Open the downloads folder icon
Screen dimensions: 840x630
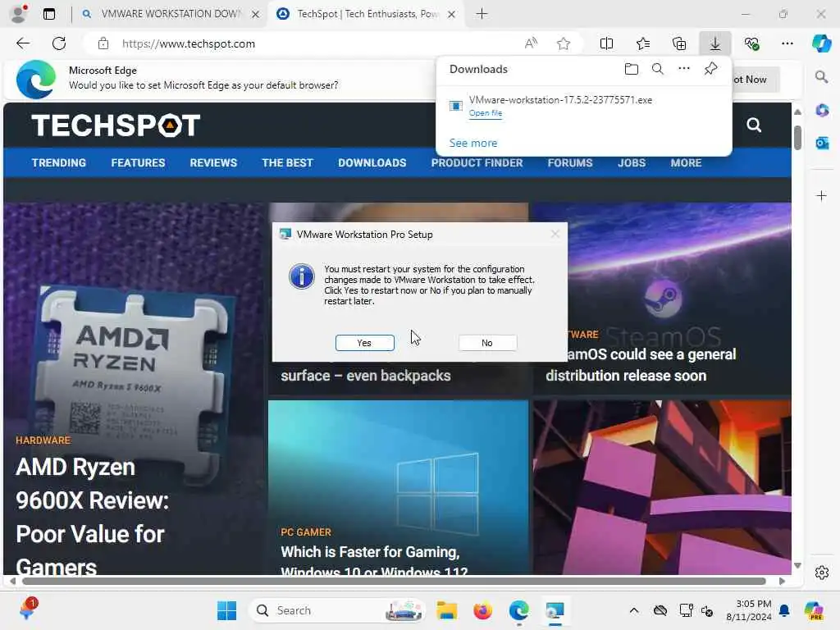[x=632, y=69]
